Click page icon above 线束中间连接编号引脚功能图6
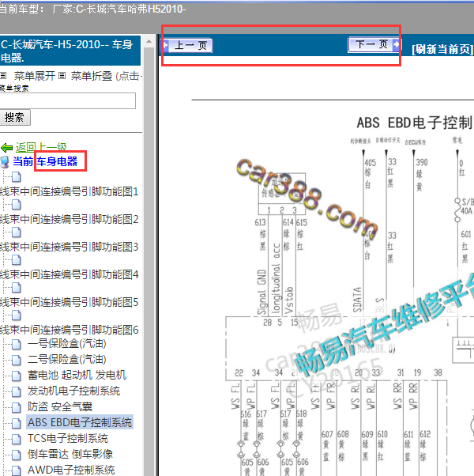 point(17,315)
